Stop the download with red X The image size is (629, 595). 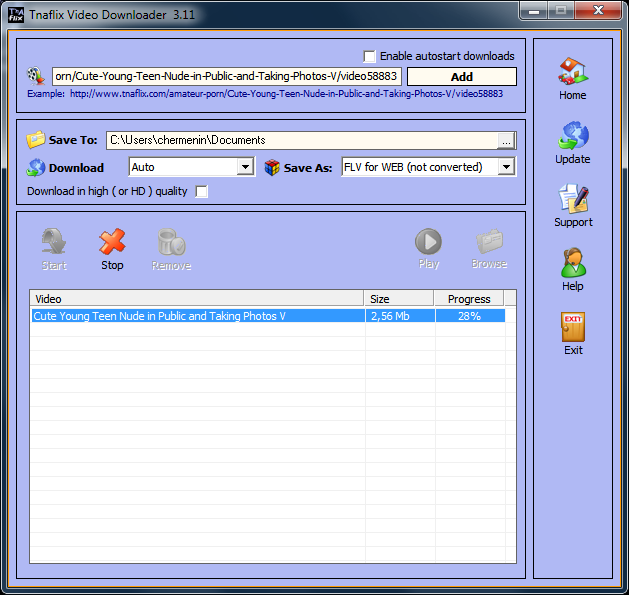coord(112,242)
